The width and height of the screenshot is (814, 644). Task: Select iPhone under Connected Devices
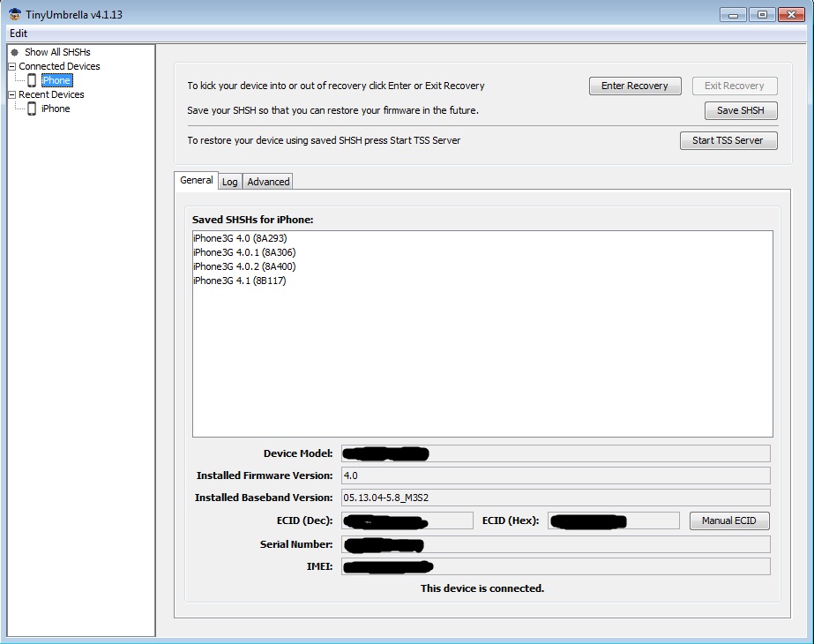[56, 80]
